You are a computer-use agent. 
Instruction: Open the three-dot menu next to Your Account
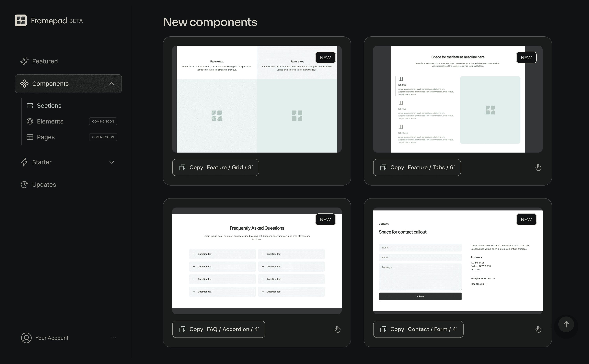click(x=113, y=338)
